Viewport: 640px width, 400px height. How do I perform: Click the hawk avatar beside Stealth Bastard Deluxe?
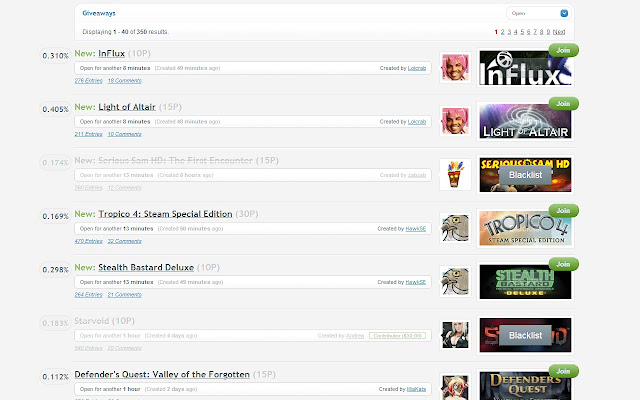click(455, 281)
